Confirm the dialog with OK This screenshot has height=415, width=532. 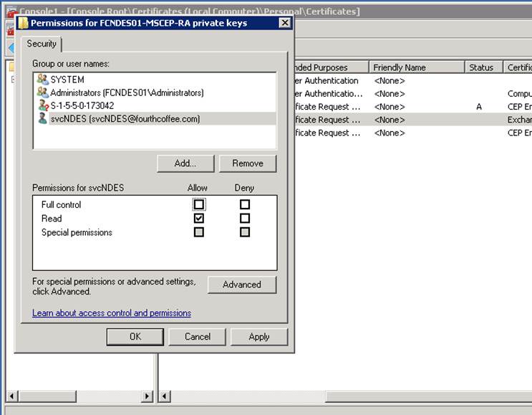135,337
